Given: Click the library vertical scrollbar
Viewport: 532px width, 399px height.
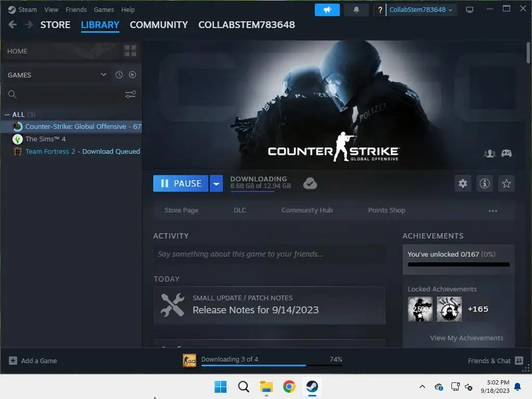Looking at the screenshot, I should tap(528, 52).
